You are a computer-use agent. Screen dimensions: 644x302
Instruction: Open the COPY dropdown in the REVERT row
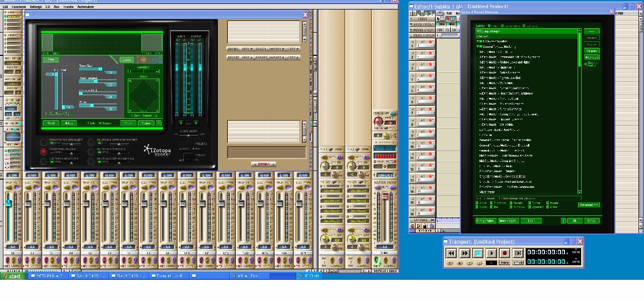pyautogui.click(x=293, y=58)
